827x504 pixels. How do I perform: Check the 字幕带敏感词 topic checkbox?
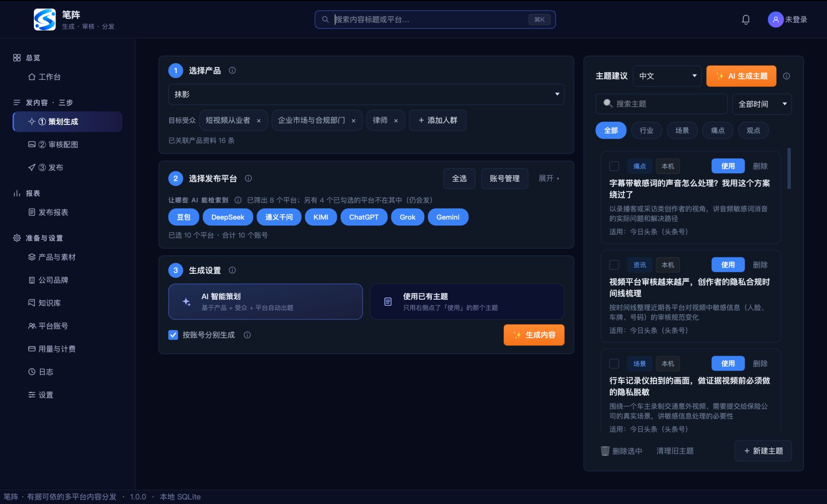[x=614, y=166]
